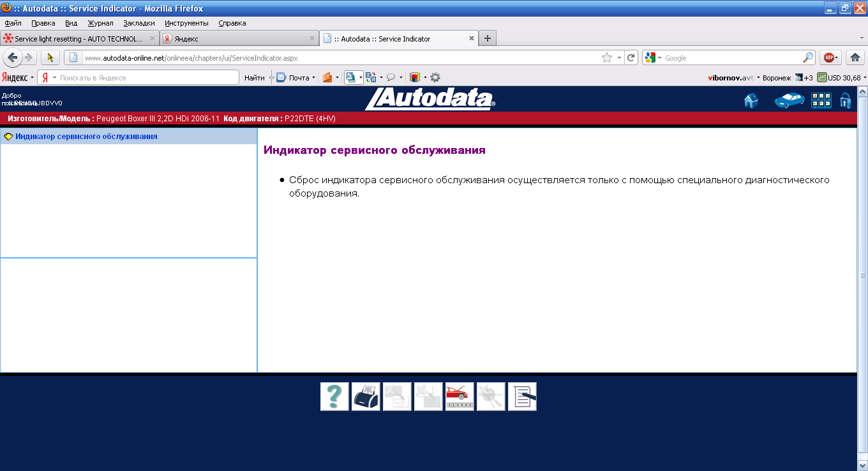This screenshot has width=868, height=471.
Task: Click the page vertical scrollbar up arrow
Action: pyautogui.click(x=862, y=92)
